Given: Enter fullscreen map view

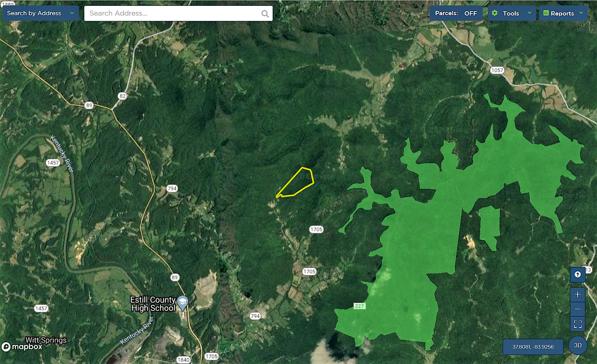Looking at the screenshot, I should click(578, 324).
